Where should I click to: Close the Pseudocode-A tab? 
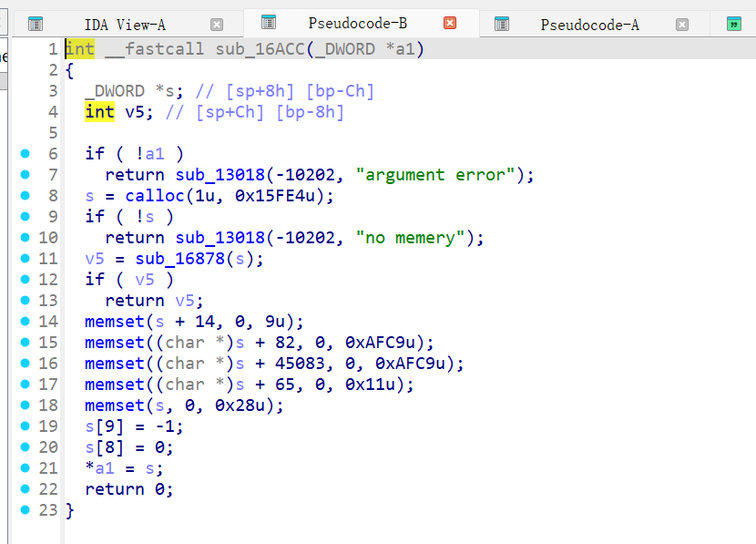click(x=681, y=25)
